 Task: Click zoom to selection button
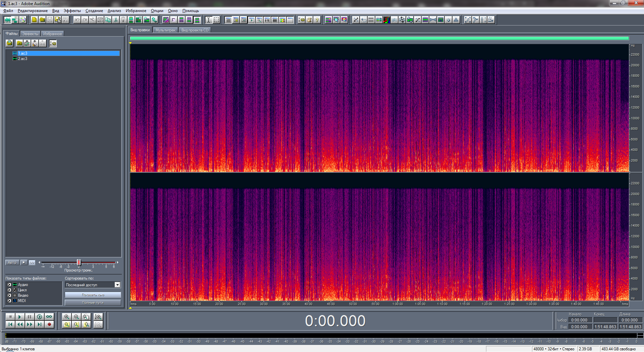click(67, 325)
